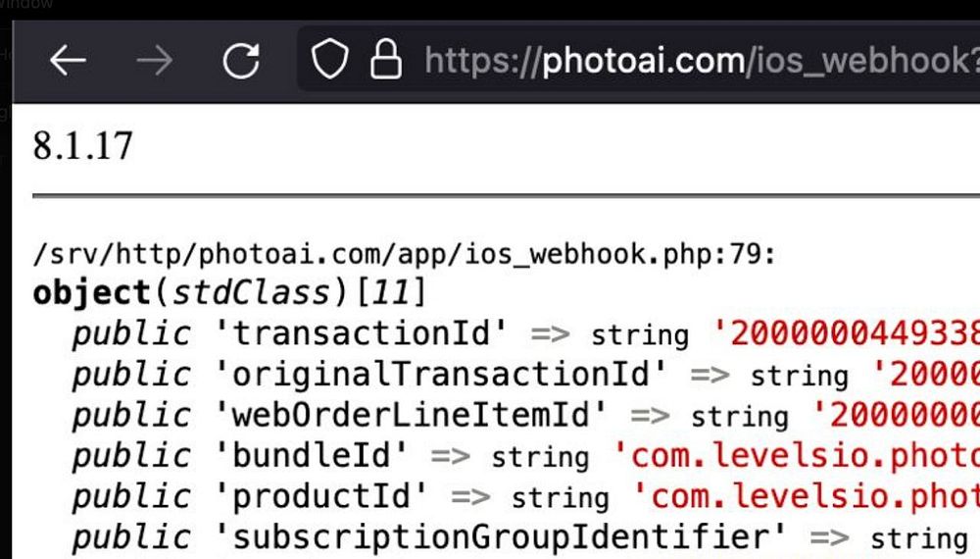
Task: Click the 8.1.17 version text
Action: coord(82,146)
